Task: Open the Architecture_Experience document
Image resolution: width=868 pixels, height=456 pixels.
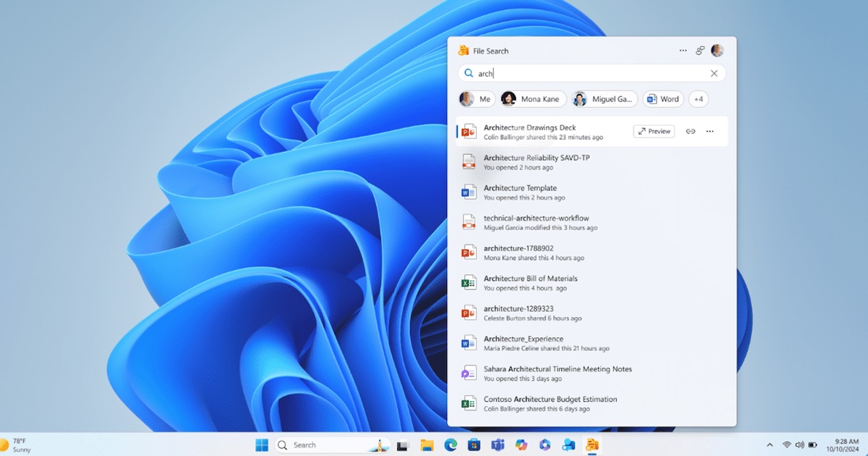Action: pyautogui.click(x=592, y=343)
